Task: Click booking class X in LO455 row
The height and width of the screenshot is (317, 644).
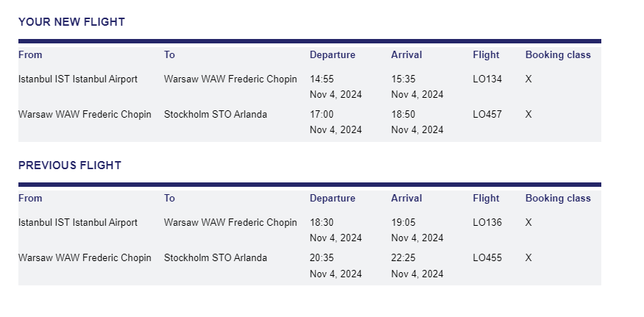Action: click(x=528, y=258)
